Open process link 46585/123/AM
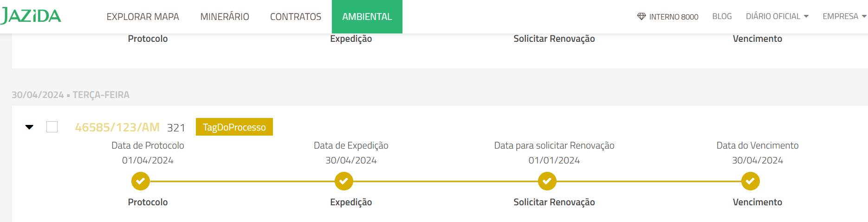868x222 pixels. (117, 127)
